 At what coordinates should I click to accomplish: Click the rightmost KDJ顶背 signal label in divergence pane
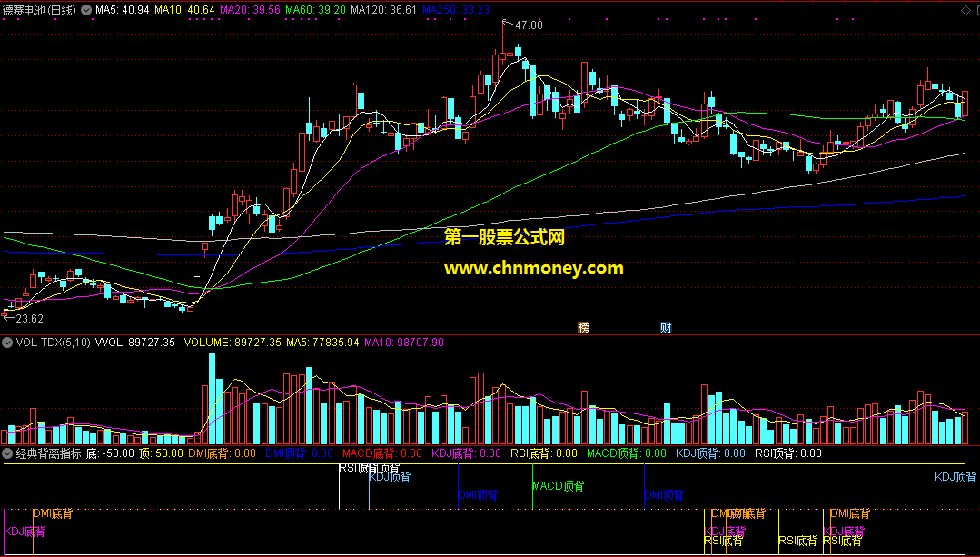click(955, 477)
